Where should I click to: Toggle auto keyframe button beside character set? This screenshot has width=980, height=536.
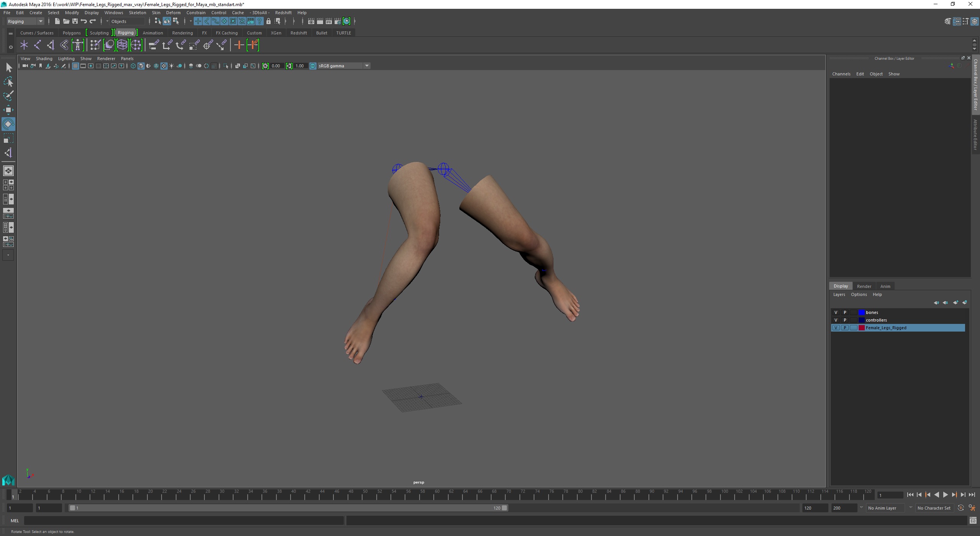(x=961, y=508)
